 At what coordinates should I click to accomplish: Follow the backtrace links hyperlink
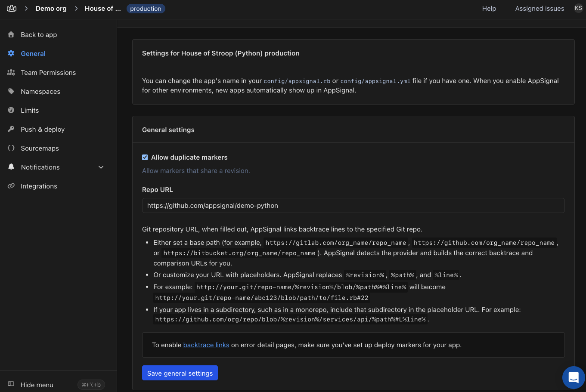(206, 345)
